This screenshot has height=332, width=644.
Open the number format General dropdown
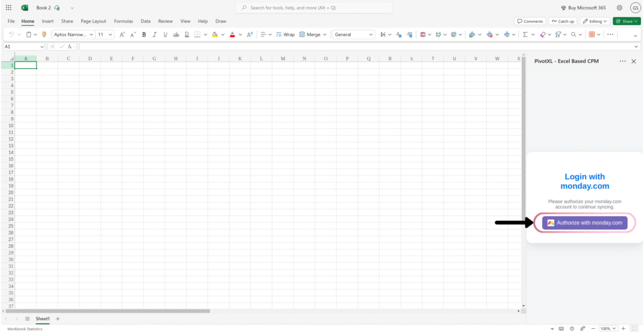353,35
